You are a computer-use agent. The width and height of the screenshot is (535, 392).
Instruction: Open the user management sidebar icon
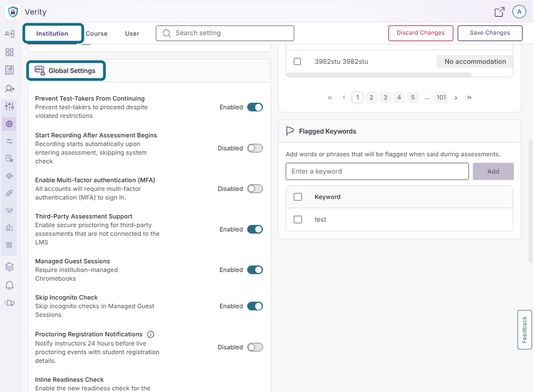click(x=10, y=89)
